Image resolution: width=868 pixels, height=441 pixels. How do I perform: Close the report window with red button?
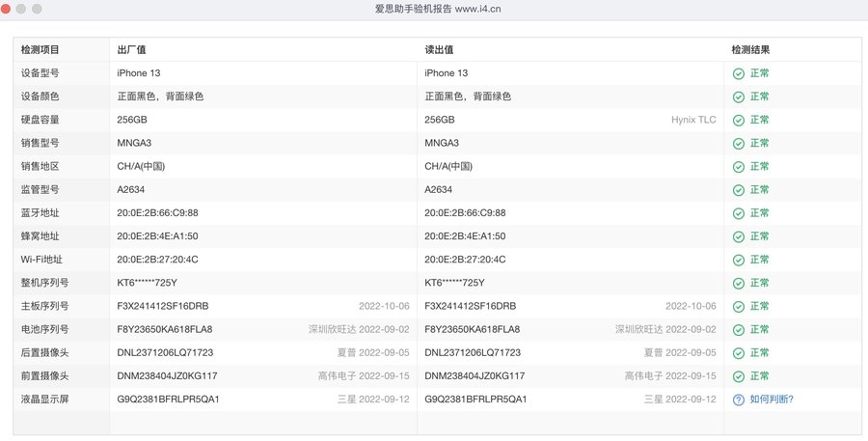[x=9, y=9]
